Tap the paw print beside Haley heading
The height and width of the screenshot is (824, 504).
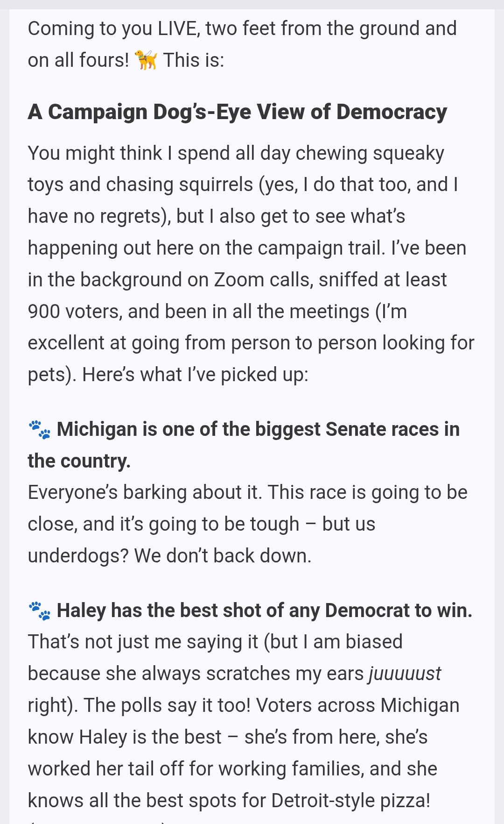click(40, 611)
